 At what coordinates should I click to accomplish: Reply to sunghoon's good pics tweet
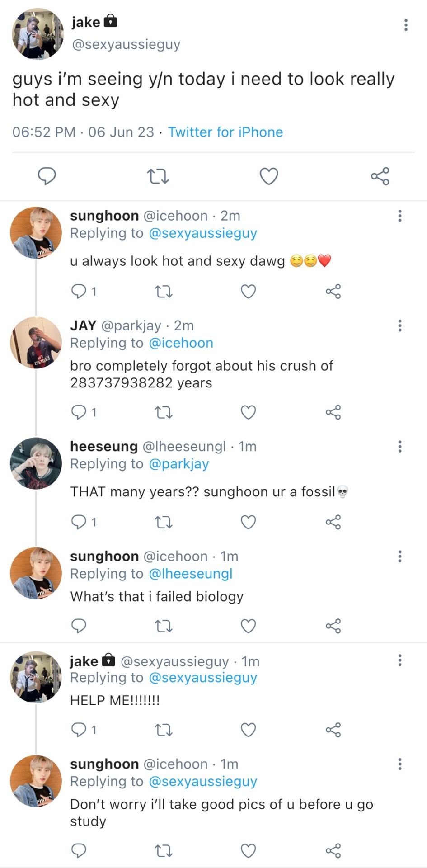pyautogui.click(x=79, y=851)
